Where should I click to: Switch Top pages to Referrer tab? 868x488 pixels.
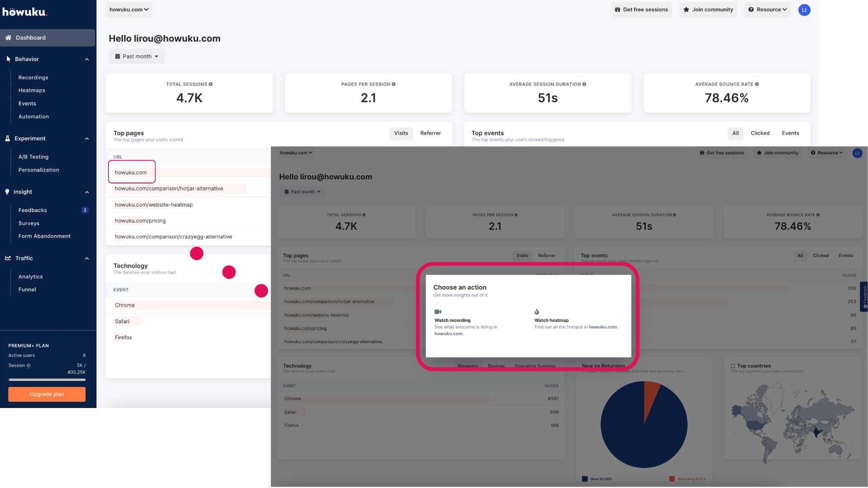pyautogui.click(x=430, y=133)
